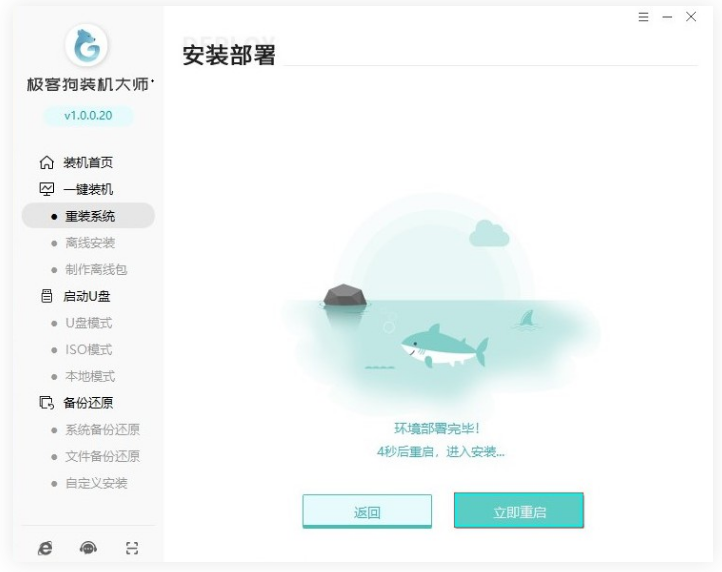Click the blue dog app logo
This screenshot has height=572, width=722.
pos(87,45)
